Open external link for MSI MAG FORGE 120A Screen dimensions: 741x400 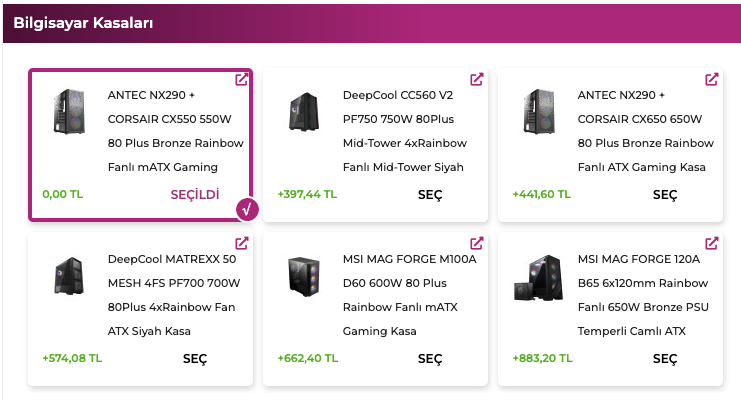712,243
